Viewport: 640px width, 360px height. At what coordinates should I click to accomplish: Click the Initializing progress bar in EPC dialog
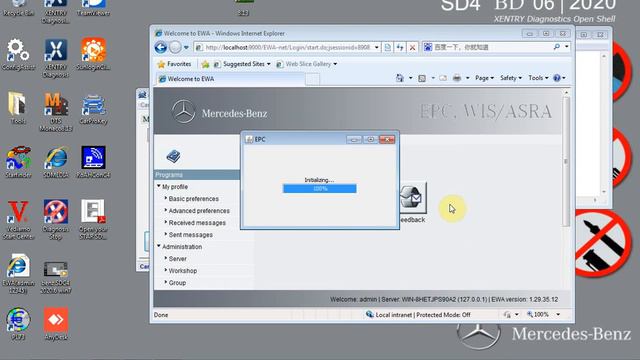pyautogui.click(x=320, y=189)
